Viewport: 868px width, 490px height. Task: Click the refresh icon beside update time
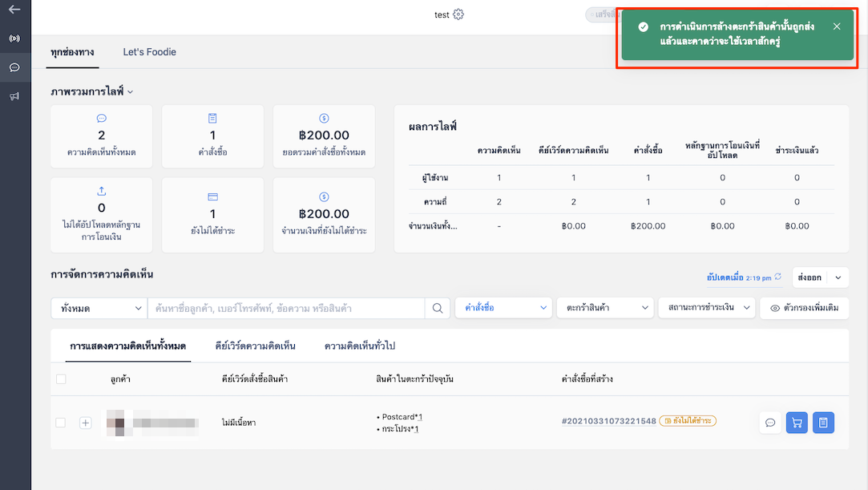tap(777, 277)
